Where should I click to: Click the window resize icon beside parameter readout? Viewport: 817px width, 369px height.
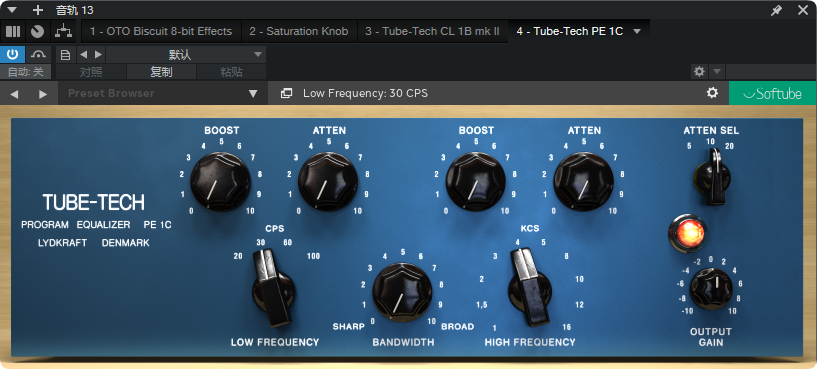pos(286,93)
